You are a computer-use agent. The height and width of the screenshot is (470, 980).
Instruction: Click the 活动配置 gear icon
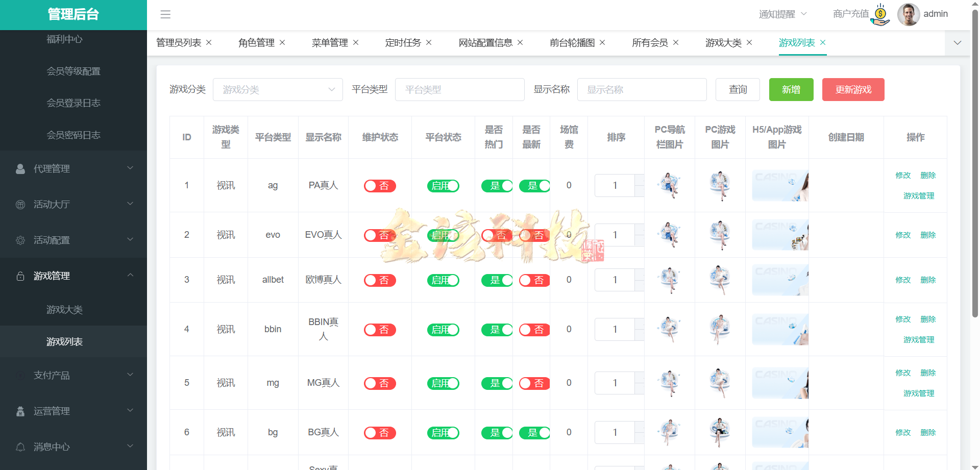point(20,240)
